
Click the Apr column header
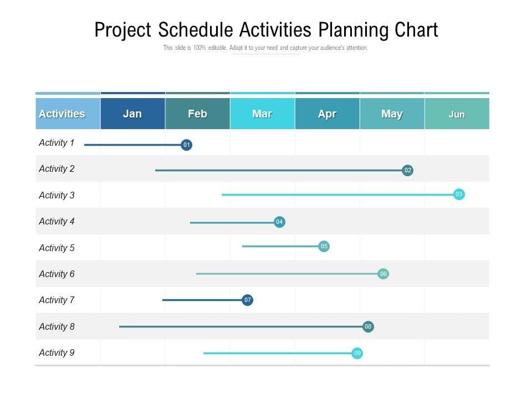point(327,114)
